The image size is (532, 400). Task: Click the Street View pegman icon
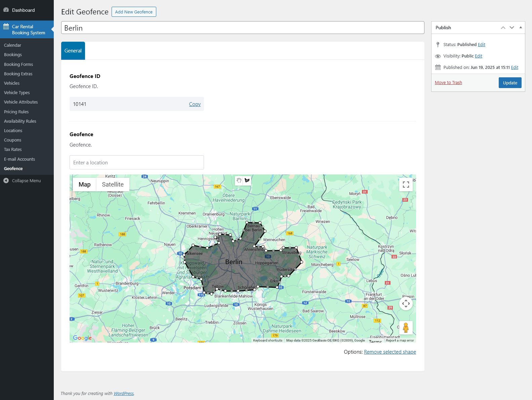coord(406,328)
